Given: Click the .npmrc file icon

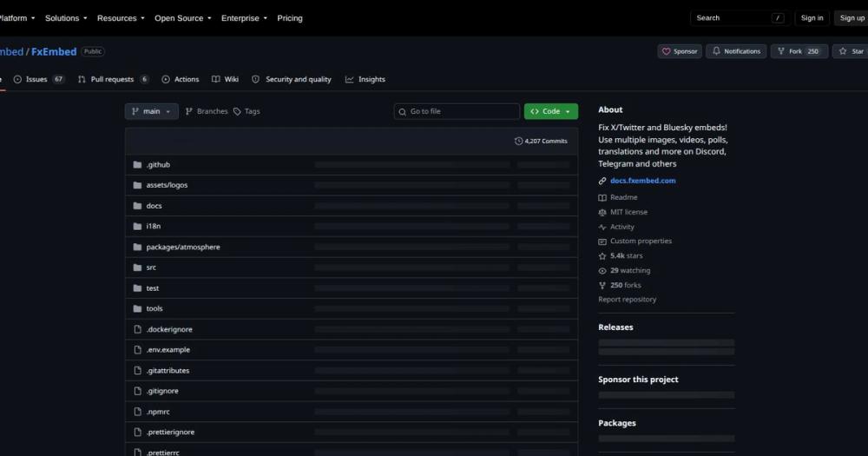Looking at the screenshot, I should click(137, 412).
